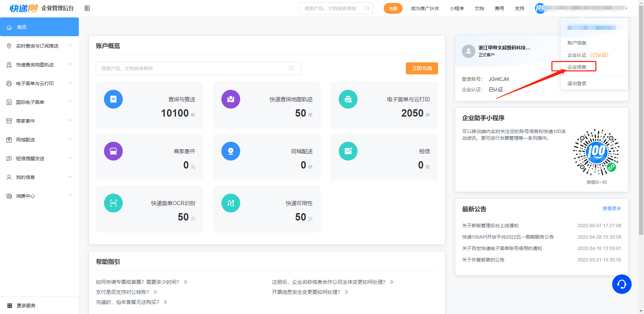Open the 关于恢复邮寄的公告 announcement
This screenshot has height=314, width=644.
483,260
